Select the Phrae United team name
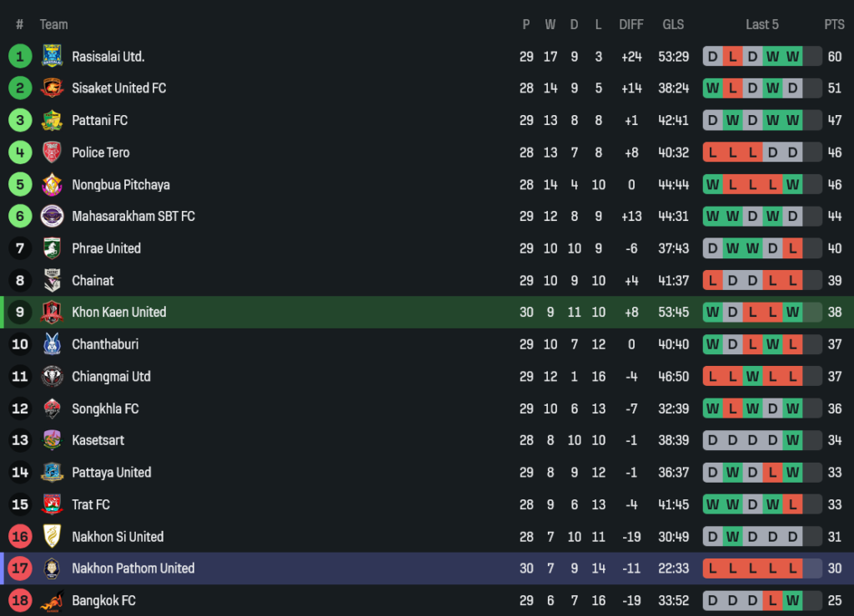Screen dimensions: 854x616 point(106,248)
